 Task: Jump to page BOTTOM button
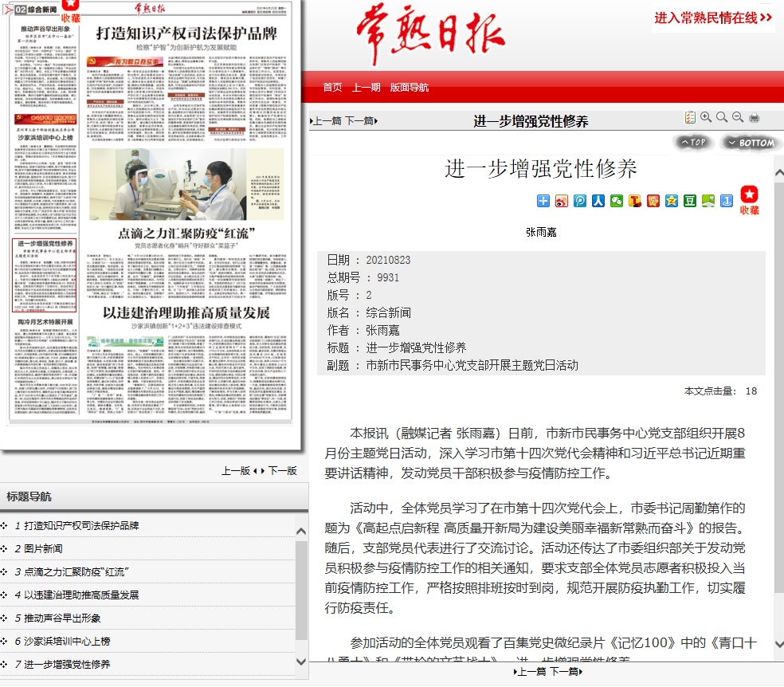point(751,143)
